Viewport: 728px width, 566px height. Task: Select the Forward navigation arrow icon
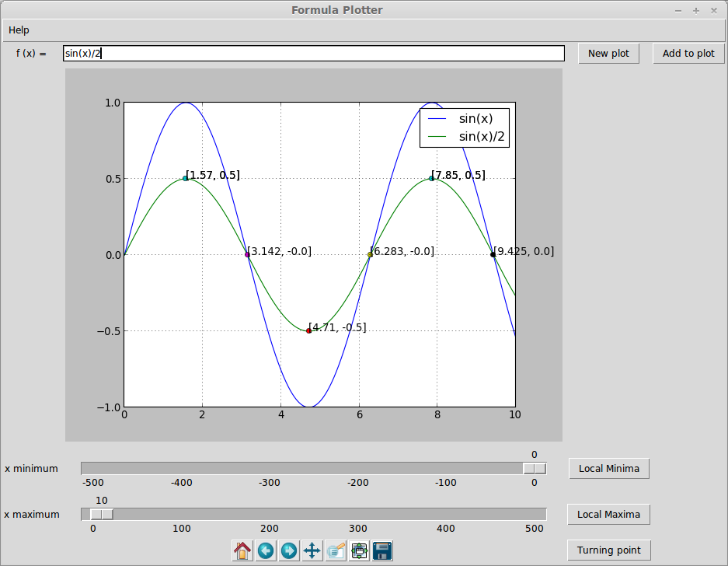click(x=289, y=550)
